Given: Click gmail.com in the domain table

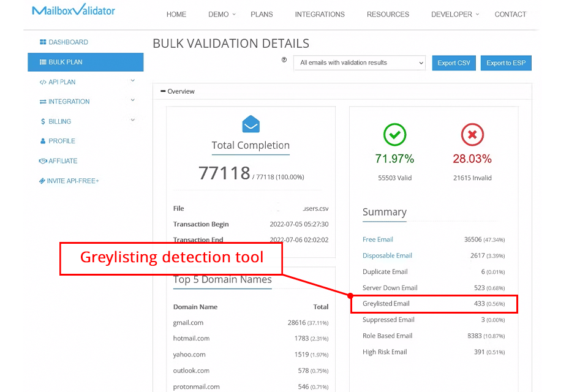Looking at the screenshot, I should point(188,323).
